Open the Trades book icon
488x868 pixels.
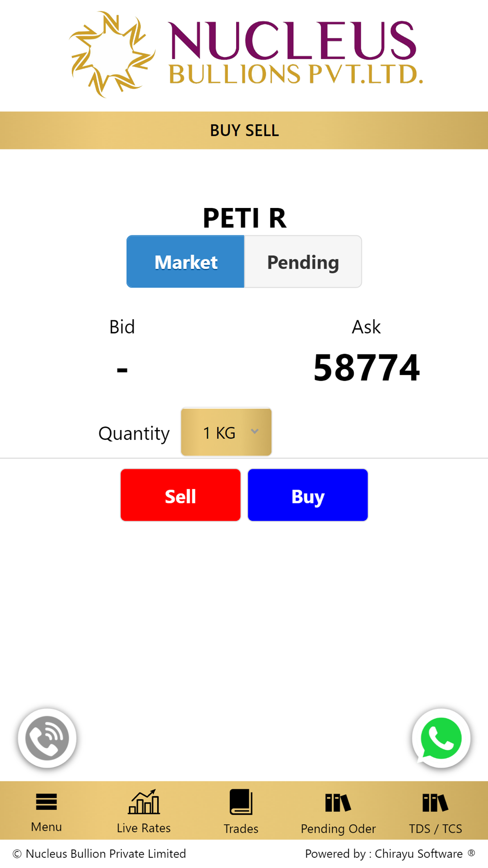241,802
